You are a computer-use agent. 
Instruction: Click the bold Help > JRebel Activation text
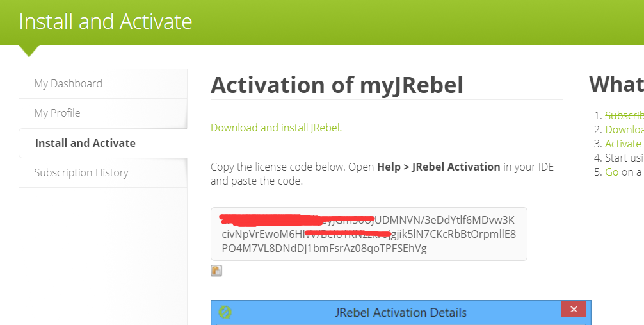(x=439, y=167)
